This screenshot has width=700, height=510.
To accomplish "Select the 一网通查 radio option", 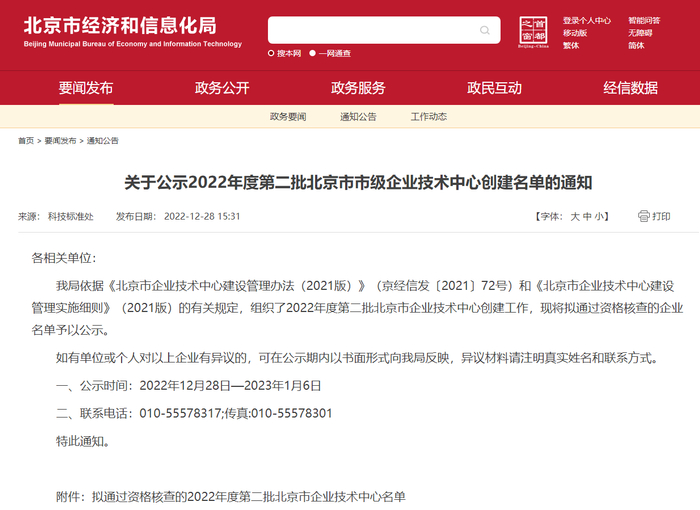I will (x=312, y=54).
